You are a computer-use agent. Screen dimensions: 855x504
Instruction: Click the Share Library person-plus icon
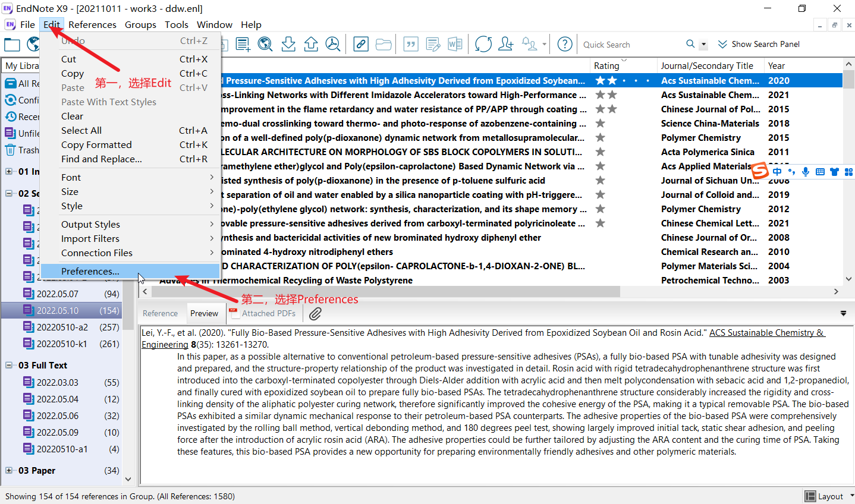pos(506,45)
